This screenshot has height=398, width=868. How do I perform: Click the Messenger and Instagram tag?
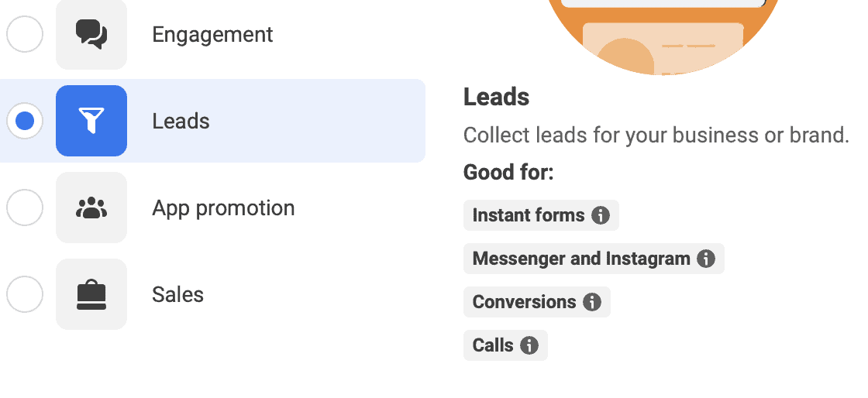tap(594, 258)
